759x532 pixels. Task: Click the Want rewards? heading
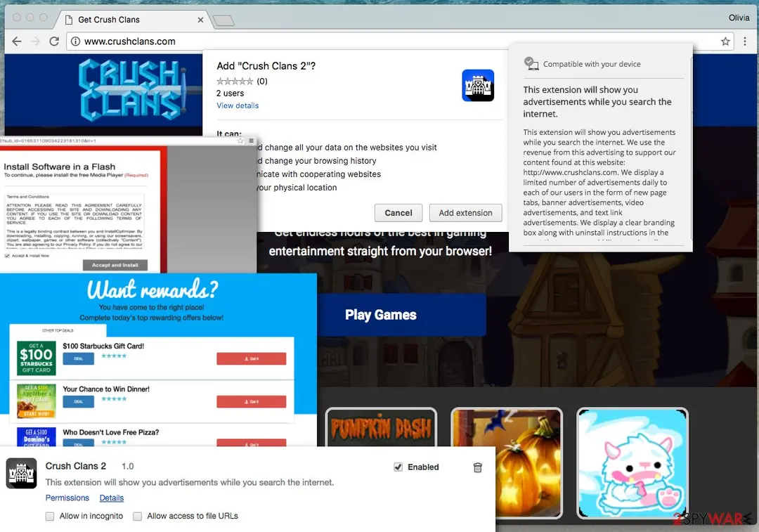pos(152,289)
